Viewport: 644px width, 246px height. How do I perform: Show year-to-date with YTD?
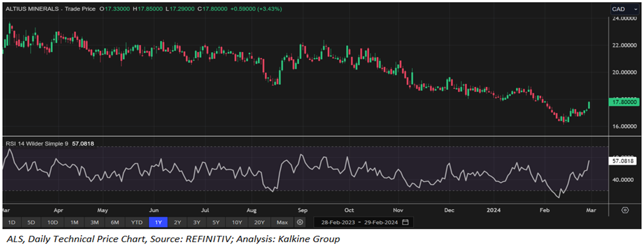pos(137,222)
